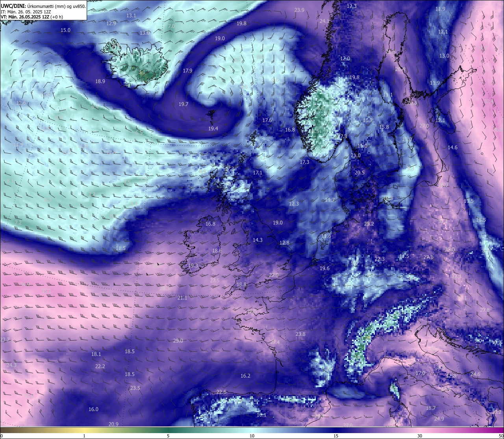Click the 24.9 value label

coord(439,419)
